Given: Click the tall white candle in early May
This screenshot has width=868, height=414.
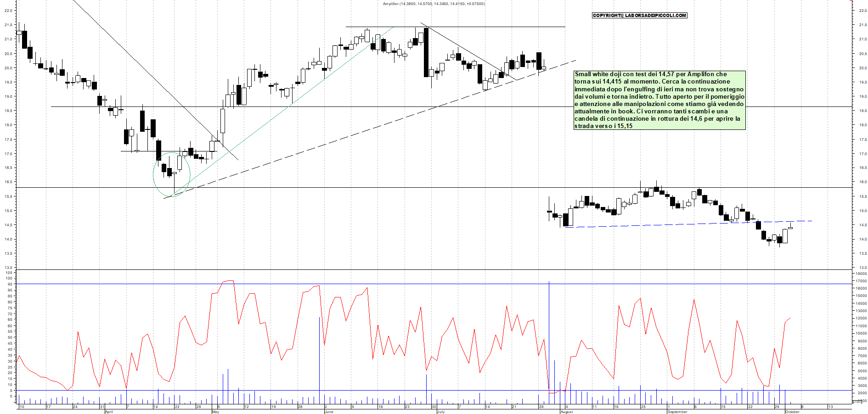Looking at the screenshot, I should point(223,120).
